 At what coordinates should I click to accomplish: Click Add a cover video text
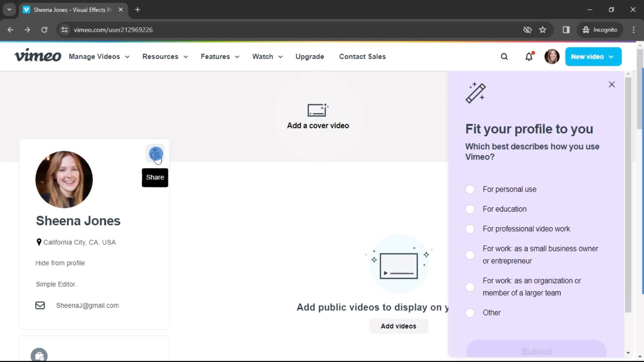pyautogui.click(x=318, y=126)
